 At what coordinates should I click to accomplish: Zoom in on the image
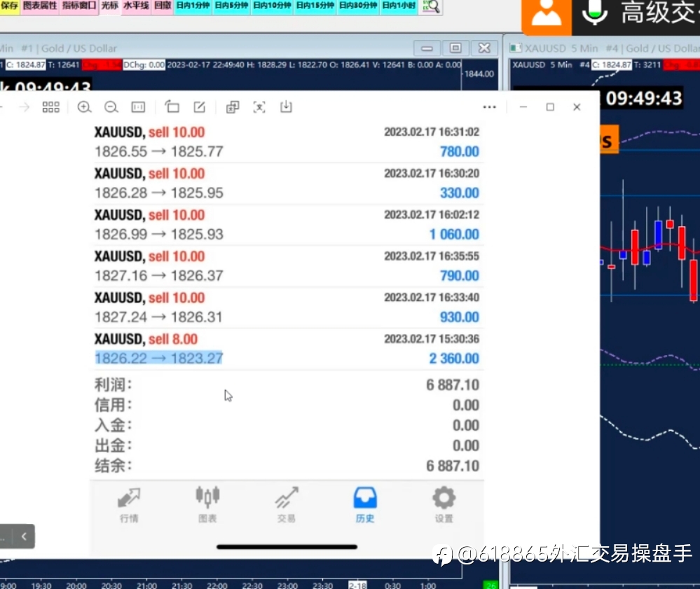pyautogui.click(x=84, y=107)
